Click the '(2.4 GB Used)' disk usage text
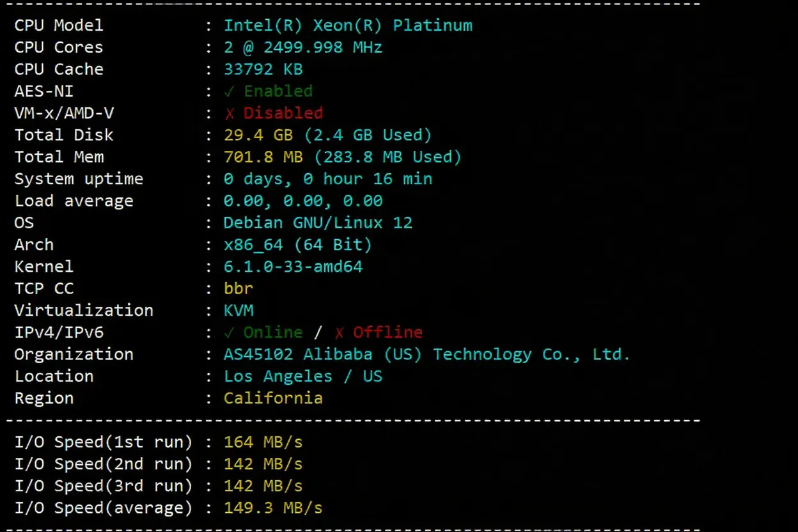Screen dimensions: 798x532 click(x=368, y=135)
